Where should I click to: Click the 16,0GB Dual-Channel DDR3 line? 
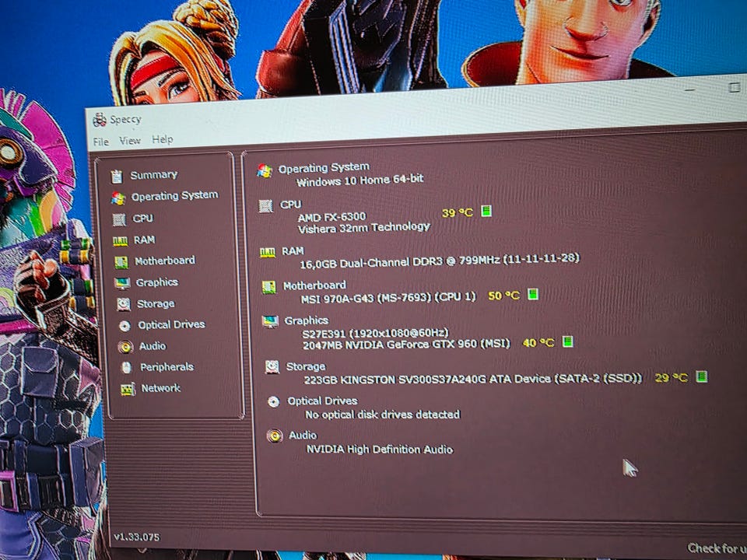(x=439, y=261)
